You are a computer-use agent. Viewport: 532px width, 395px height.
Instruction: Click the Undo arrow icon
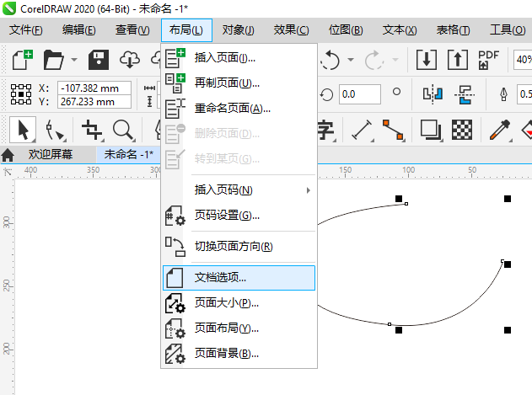click(x=330, y=60)
